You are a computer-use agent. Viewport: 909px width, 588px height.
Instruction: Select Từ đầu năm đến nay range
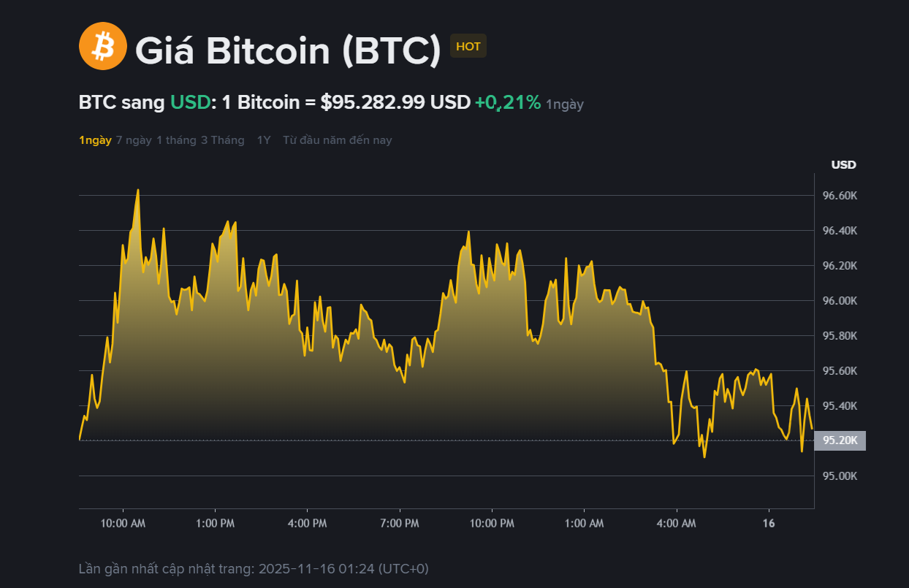pos(338,140)
